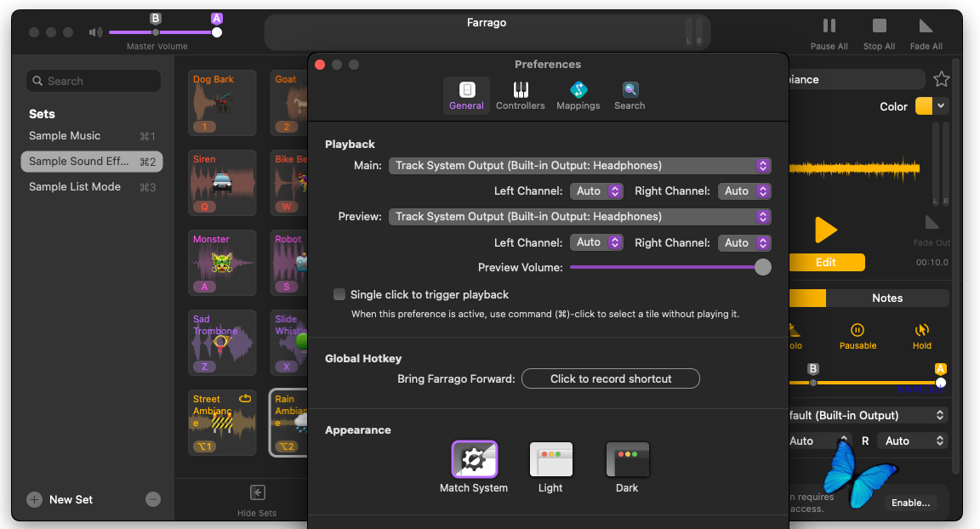
Task: Select the Goat tile
Action: 288,102
